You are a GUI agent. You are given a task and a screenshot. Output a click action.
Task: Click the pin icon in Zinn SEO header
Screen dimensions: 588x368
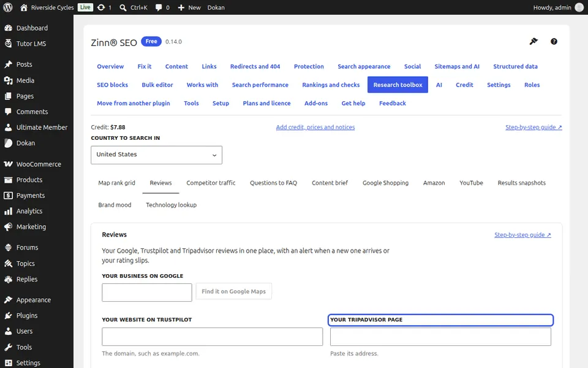coord(533,41)
